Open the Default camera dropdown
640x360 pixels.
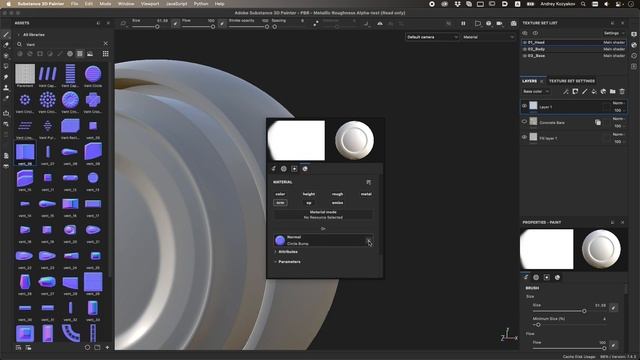tap(432, 37)
